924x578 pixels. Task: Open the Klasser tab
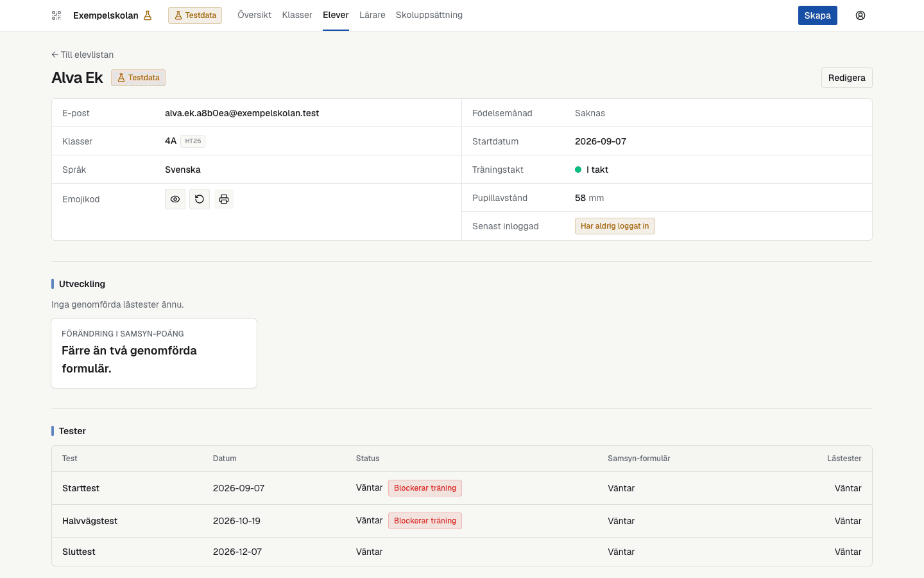[x=297, y=15]
